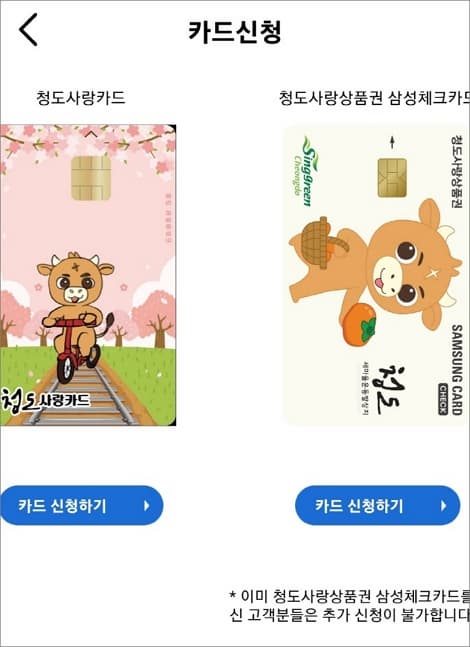
Task: Click the 청도 사랑카드 logo on pink card
Action: 45,401
